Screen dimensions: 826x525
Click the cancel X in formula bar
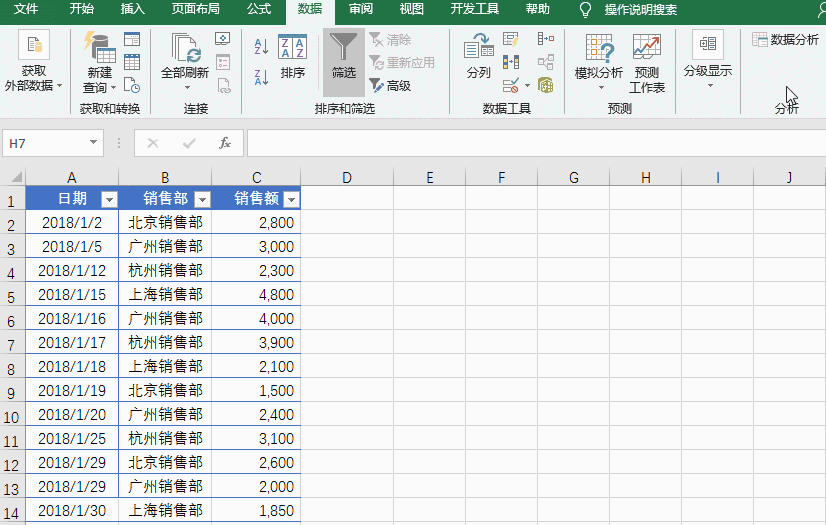pyautogui.click(x=153, y=143)
